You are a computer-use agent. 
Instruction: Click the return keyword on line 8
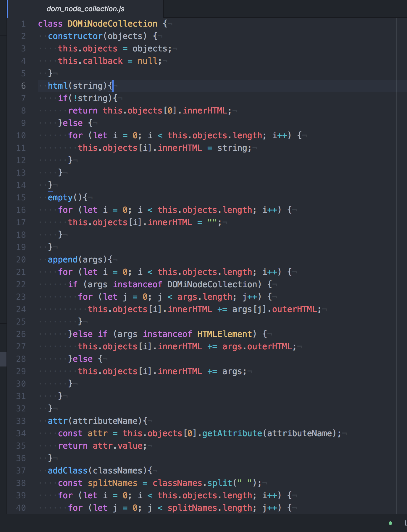83,111
